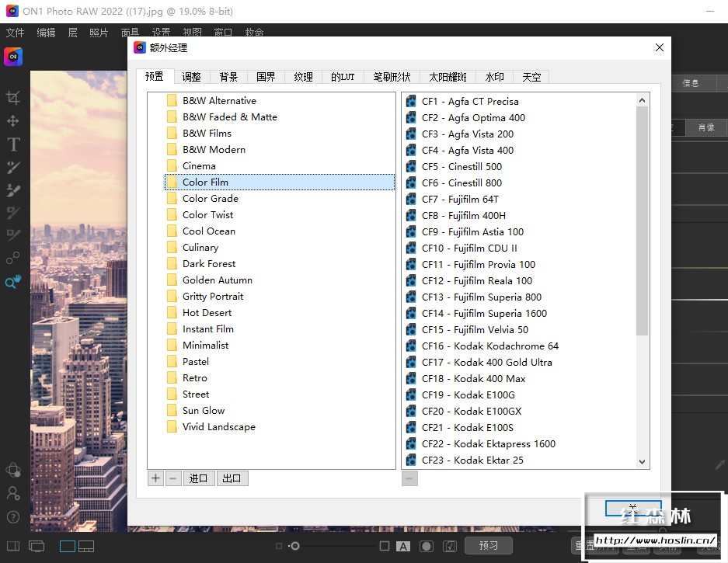Click the user account icon
This screenshot has width=728, height=563.
(13, 493)
